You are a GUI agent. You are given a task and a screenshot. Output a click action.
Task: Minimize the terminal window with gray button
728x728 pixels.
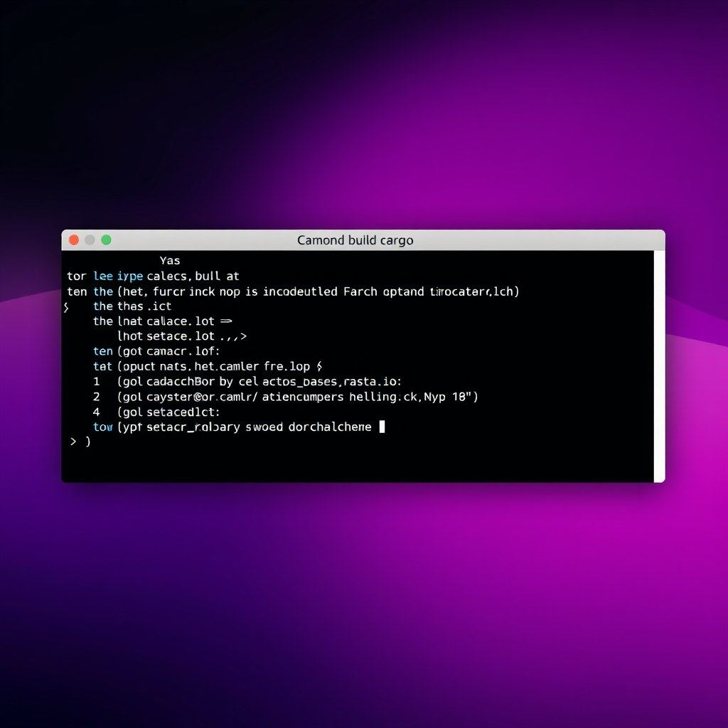(x=90, y=240)
